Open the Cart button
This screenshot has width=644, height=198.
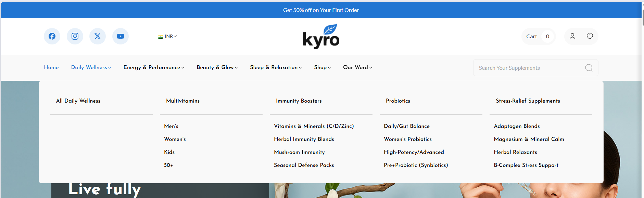[x=538, y=36]
